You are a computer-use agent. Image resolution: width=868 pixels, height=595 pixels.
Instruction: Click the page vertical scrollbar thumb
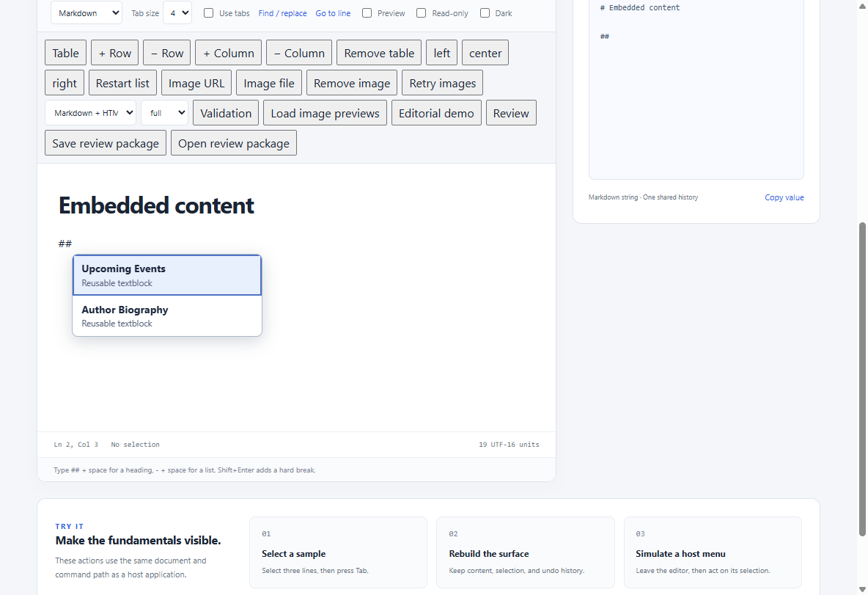click(x=862, y=379)
